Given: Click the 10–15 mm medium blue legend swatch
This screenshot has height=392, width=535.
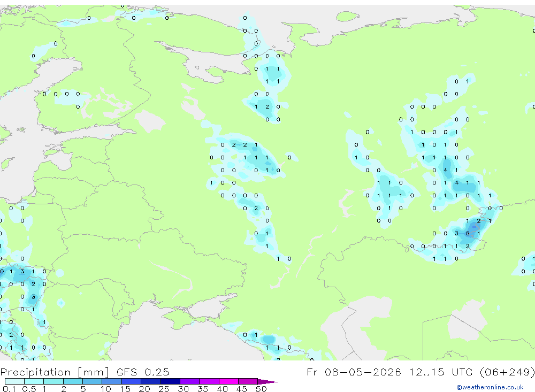Looking at the screenshot, I should pos(112,381).
